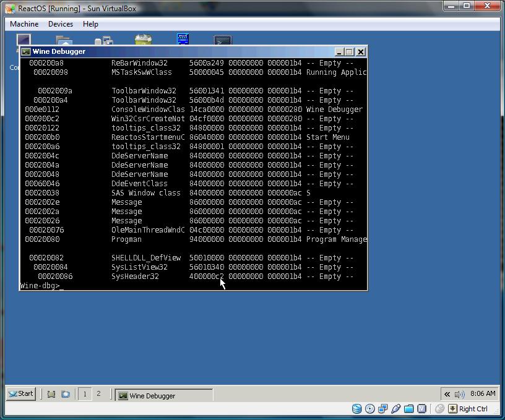The image size is (505, 420).
Task: Switch to virtual desktop 2
Action: point(98,394)
